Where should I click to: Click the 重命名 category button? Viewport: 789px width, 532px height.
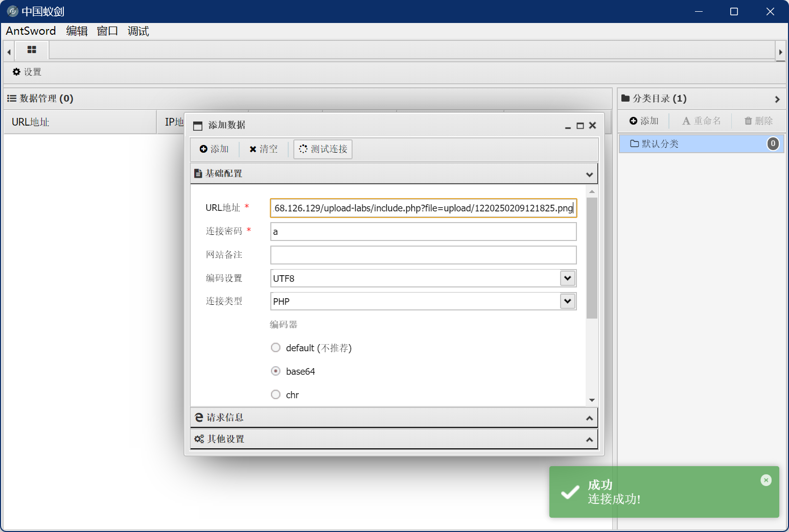(702, 121)
